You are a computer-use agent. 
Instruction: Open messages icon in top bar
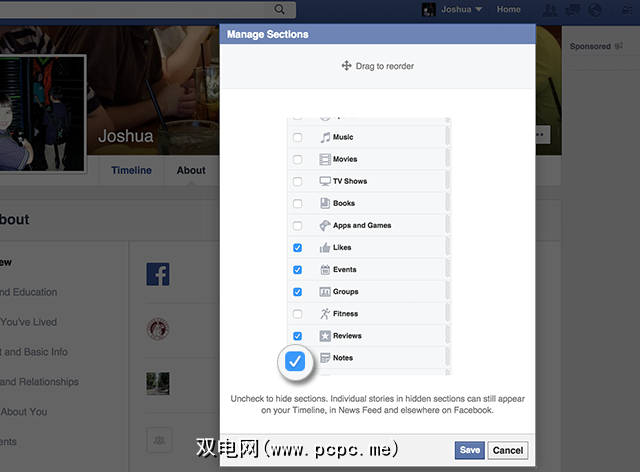572,10
